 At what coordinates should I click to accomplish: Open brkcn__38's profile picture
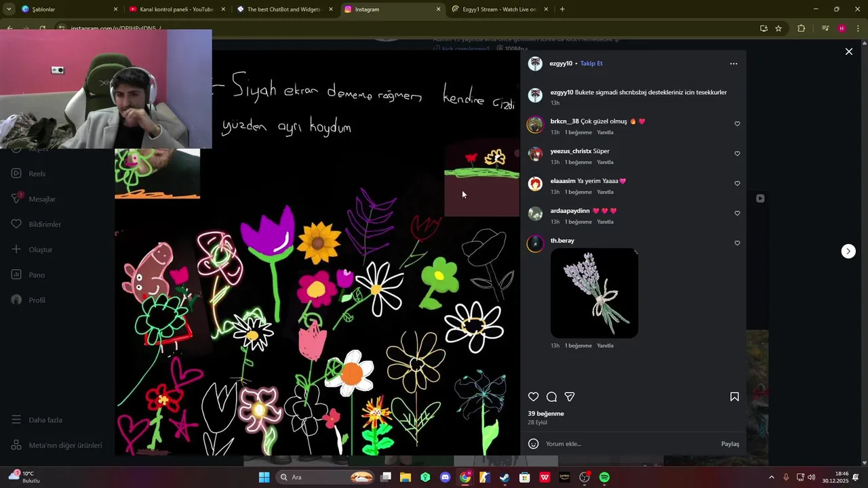535,125
